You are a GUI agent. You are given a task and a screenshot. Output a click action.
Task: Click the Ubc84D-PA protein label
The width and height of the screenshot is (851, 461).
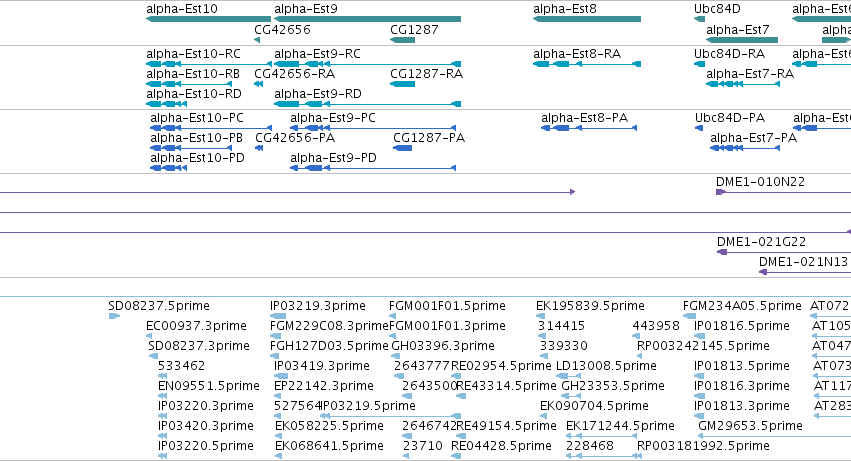pyautogui.click(x=730, y=118)
